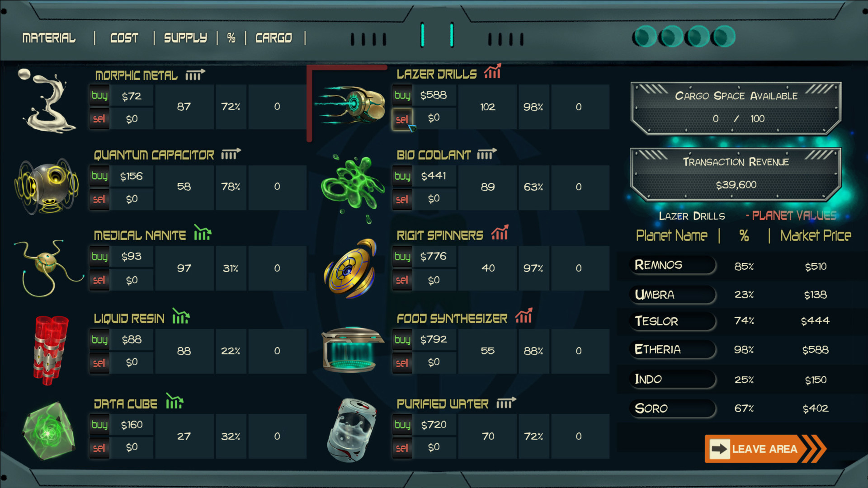Buy Rigit Spinners for $776
Screen dimensions: 868x488
tap(402, 256)
